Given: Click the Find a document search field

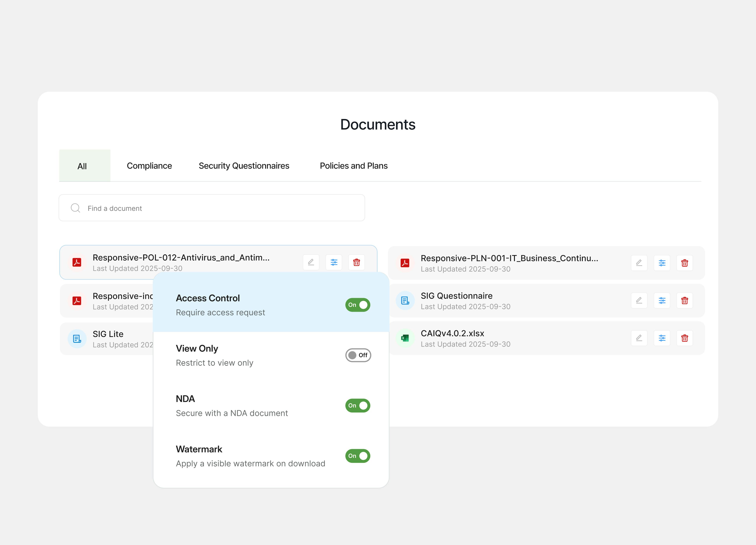Looking at the screenshot, I should 212,208.
